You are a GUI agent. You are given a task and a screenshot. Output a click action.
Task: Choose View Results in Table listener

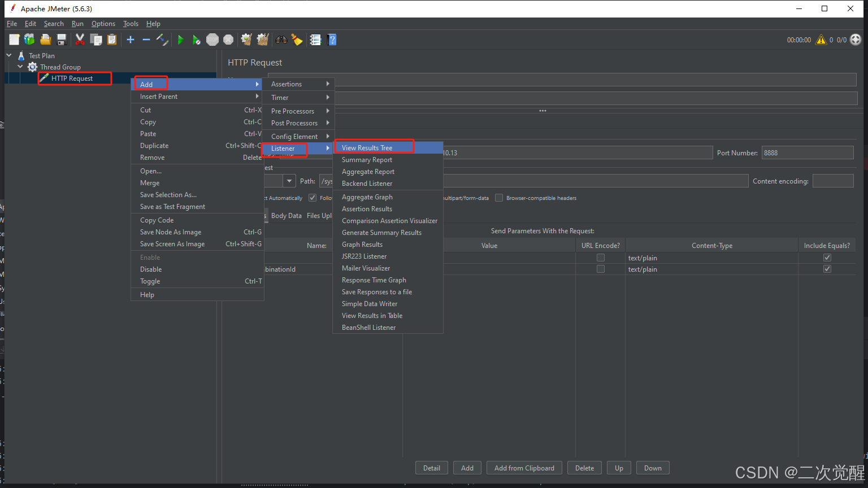(x=388, y=316)
